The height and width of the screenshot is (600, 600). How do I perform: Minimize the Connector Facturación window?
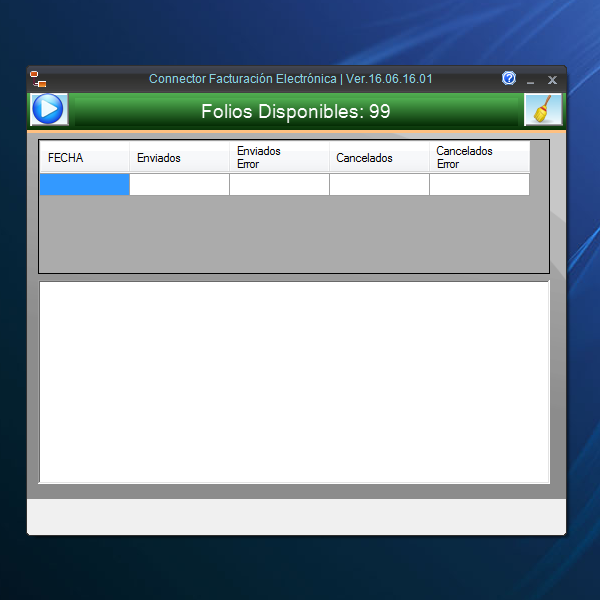pos(531,80)
